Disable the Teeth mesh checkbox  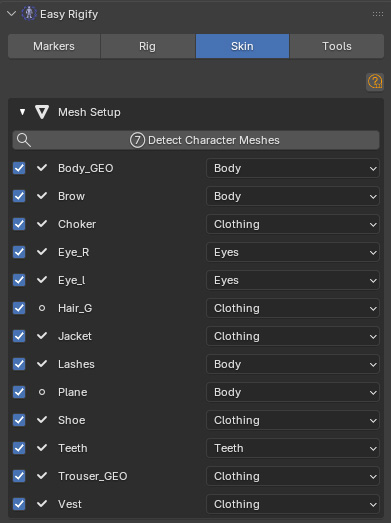coord(19,448)
